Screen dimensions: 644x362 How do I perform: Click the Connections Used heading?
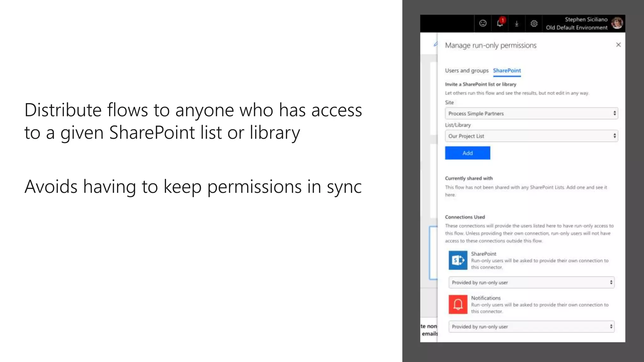(x=465, y=217)
